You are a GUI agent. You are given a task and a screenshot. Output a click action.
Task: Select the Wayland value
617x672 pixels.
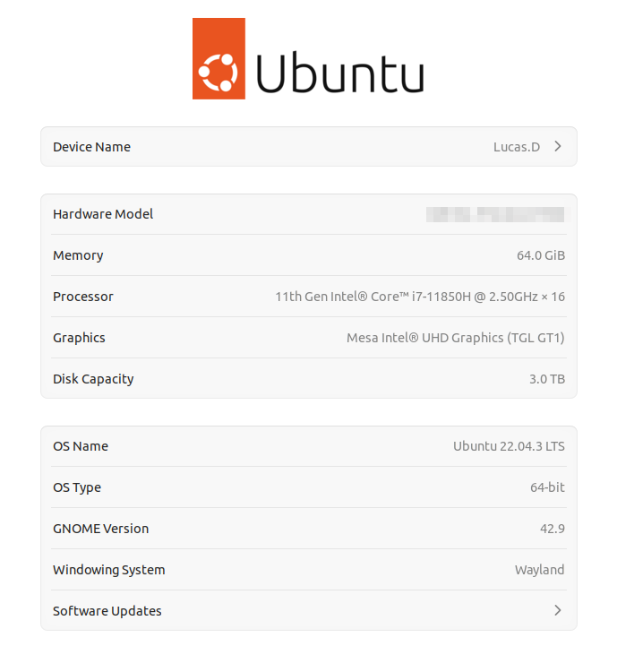click(539, 570)
